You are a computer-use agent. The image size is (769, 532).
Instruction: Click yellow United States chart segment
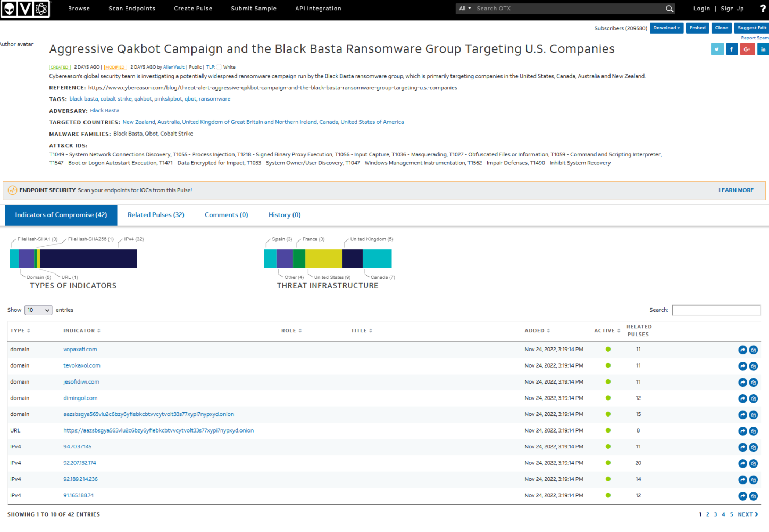(x=323, y=258)
